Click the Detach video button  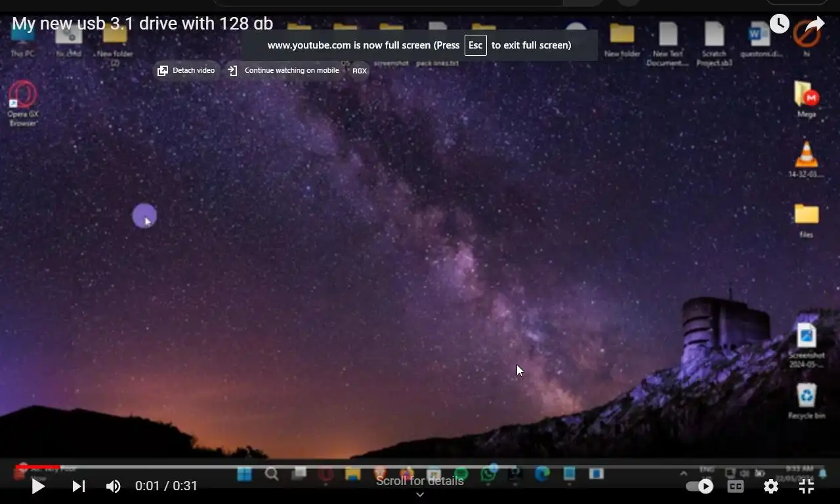point(186,70)
